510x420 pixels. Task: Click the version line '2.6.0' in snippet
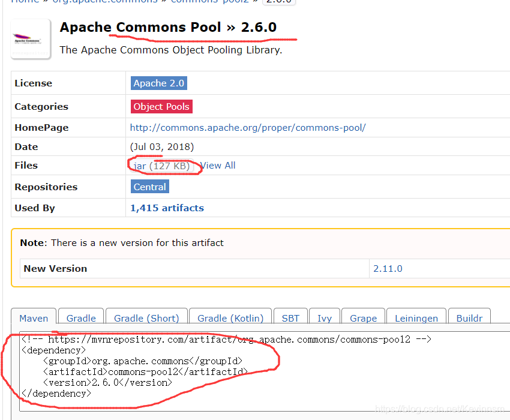(107, 383)
